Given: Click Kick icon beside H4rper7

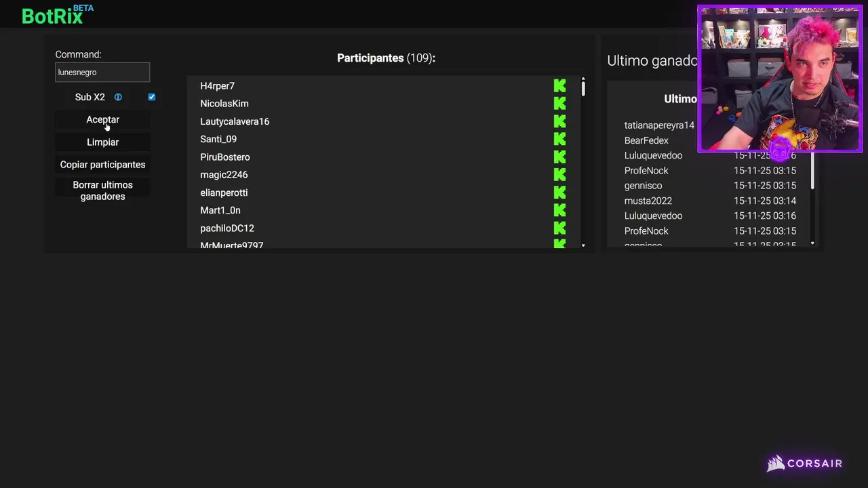Looking at the screenshot, I should 559,86.
